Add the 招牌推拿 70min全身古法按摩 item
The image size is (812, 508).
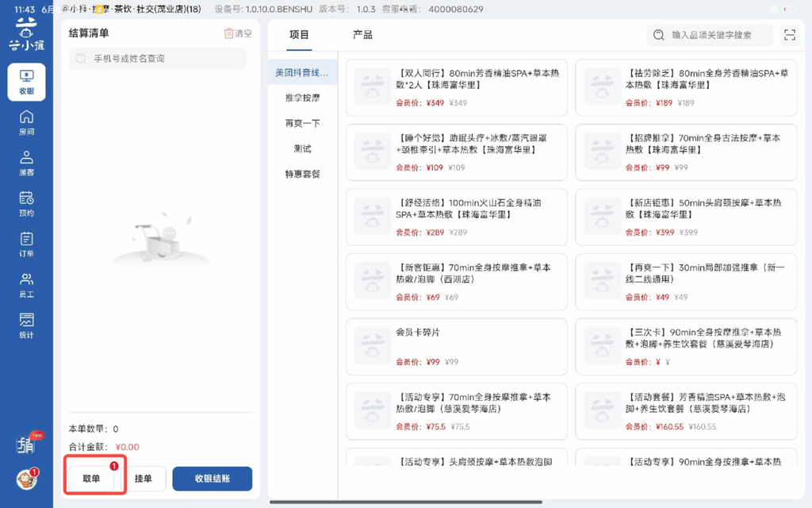[686, 152]
